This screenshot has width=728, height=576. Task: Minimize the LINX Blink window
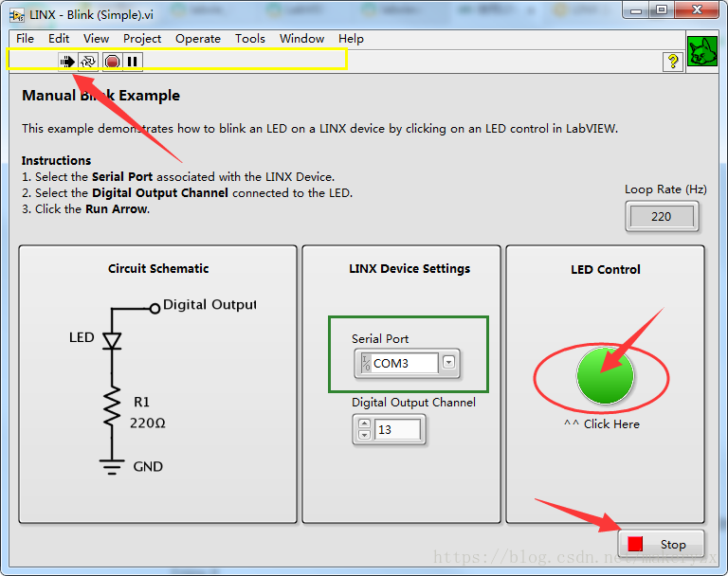(636, 10)
